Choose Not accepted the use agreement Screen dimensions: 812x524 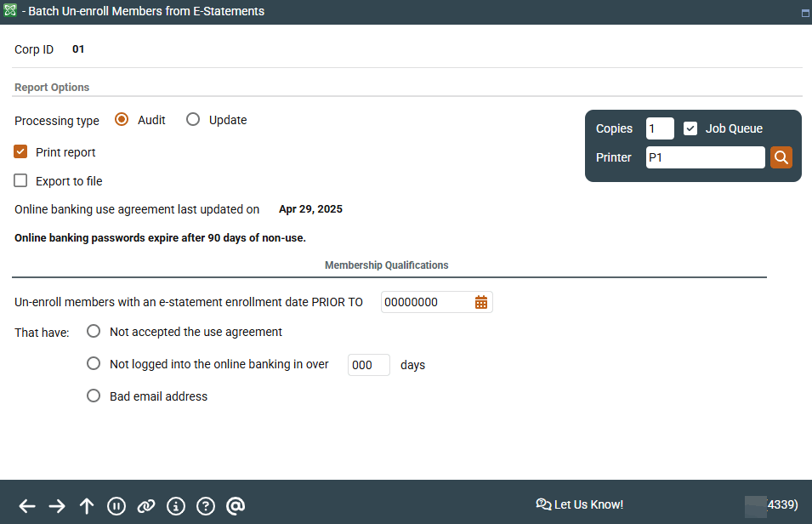[x=94, y=332]
